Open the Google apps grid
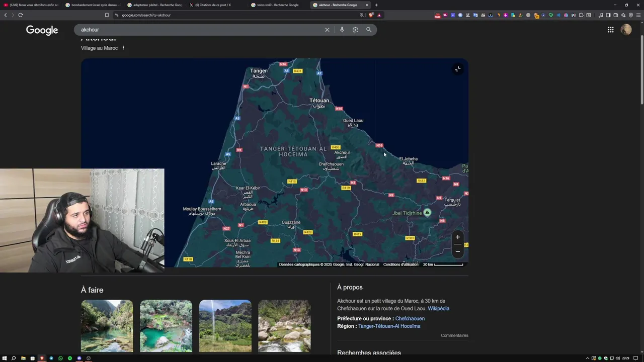This screenshot has width=644, height=362. [x=610, y=30]
